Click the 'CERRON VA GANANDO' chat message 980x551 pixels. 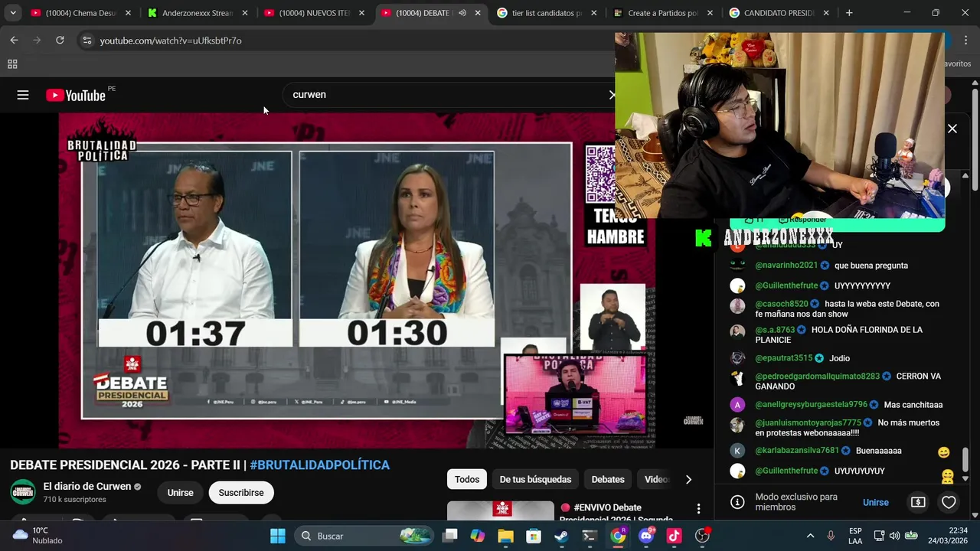pyautogui.click(x=848, y=381)
